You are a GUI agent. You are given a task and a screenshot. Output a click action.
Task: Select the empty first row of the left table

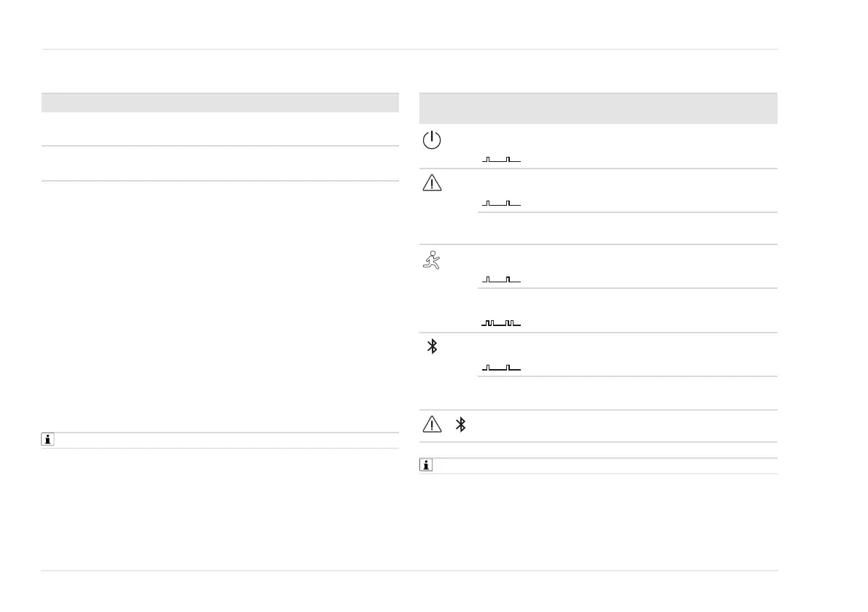[220, 129]
